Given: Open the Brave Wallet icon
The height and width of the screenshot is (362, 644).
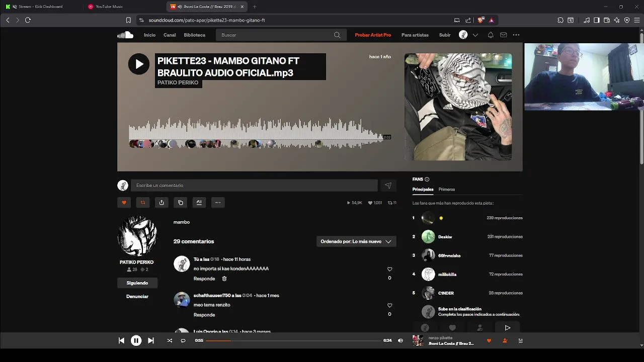Looking at the screenshot, I should (x=607, y=20).
